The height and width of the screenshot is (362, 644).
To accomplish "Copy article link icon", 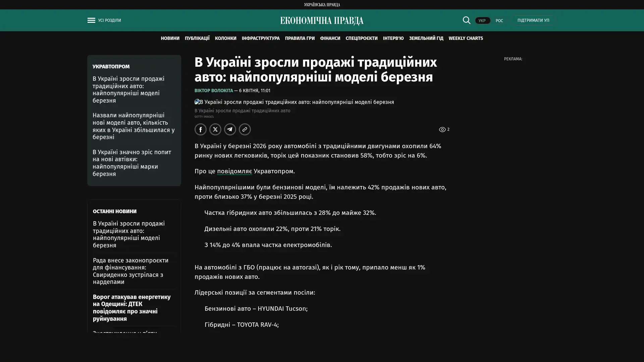I will tap(245, 129).
